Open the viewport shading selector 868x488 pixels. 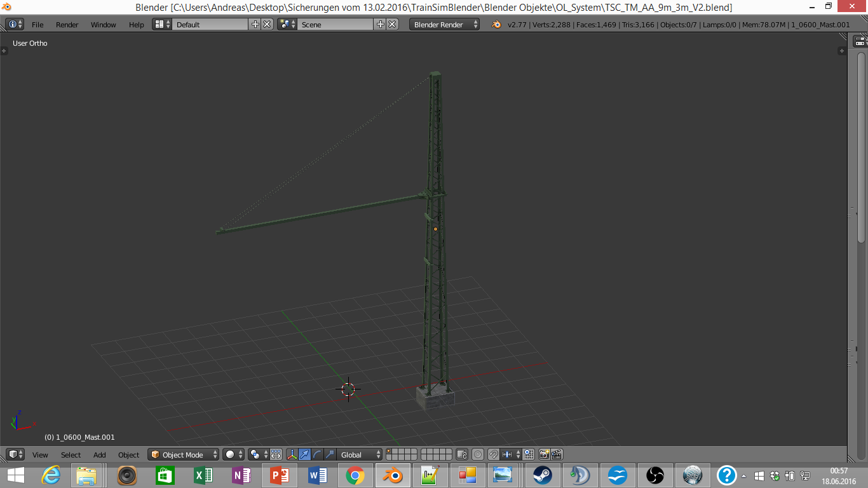(234, 454)
